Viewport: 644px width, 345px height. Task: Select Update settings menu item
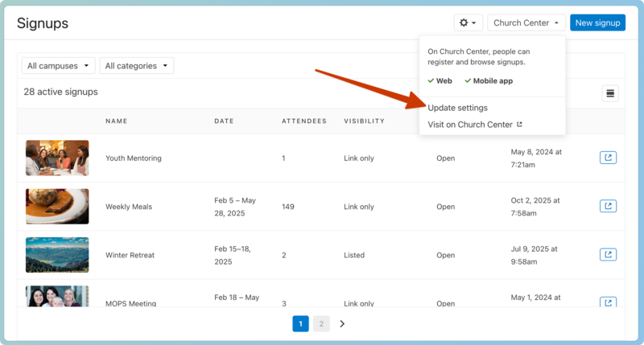pos(457,108)
